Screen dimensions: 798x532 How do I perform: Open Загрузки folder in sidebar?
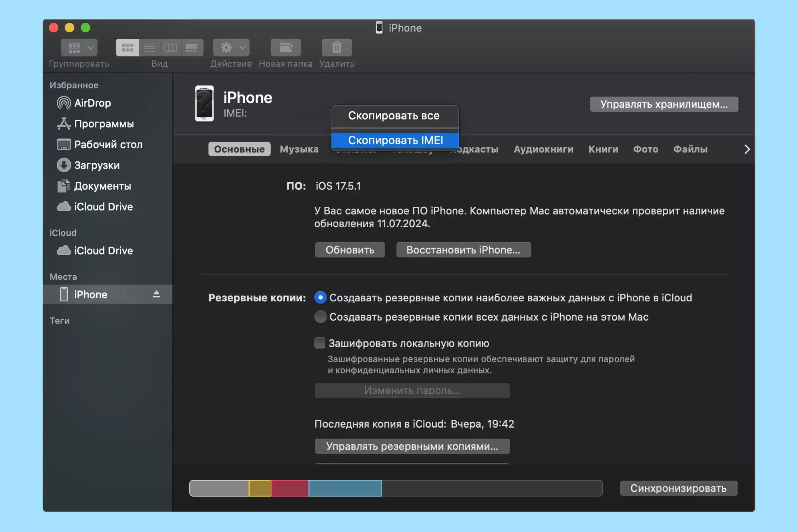pyautogui.click(x=97, y=165)
